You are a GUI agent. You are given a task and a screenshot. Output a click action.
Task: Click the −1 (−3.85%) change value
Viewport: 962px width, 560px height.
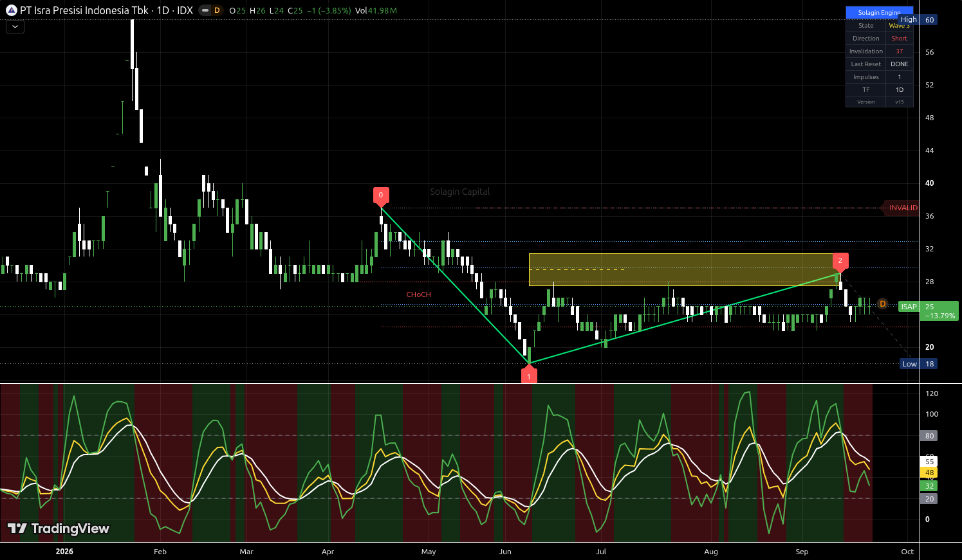(328, 11)
